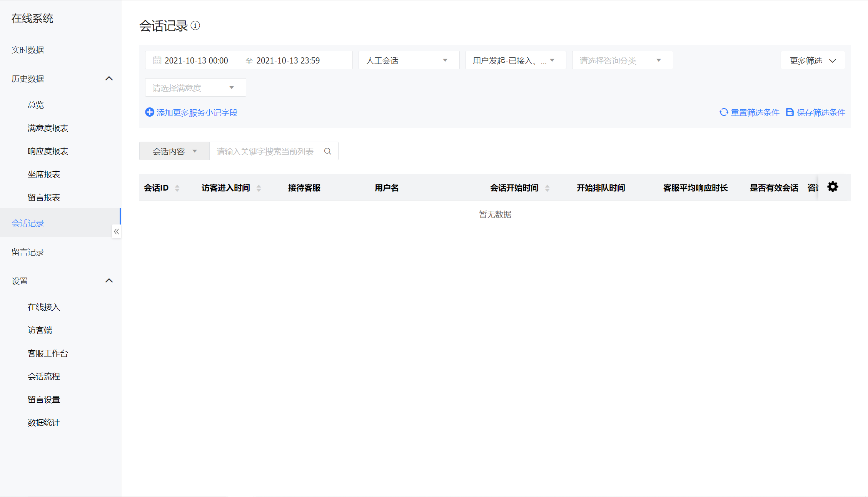Sort by 访客进入时间 column arrows
Screen dimensions: 868x497
tap(259, 188)
